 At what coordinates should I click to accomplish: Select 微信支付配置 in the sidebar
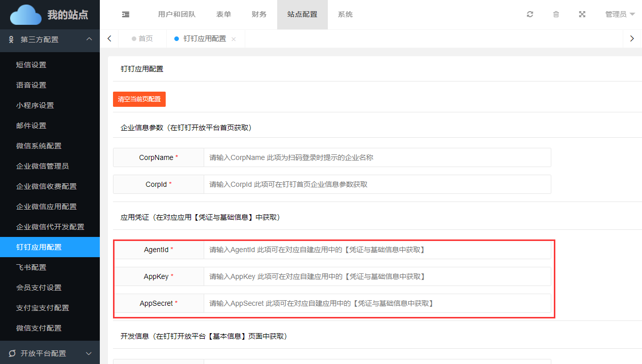pyautogui.click(x=39, y=328)
